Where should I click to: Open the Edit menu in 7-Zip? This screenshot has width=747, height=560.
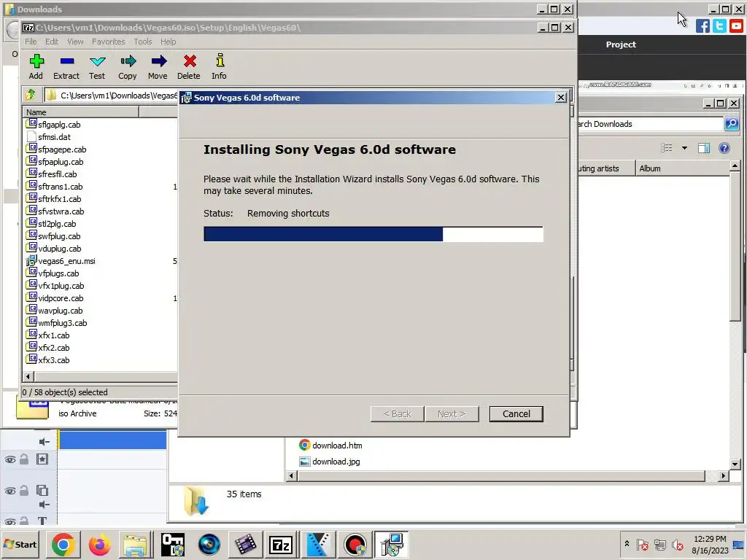pyautogui.click(x=52, y=42)
